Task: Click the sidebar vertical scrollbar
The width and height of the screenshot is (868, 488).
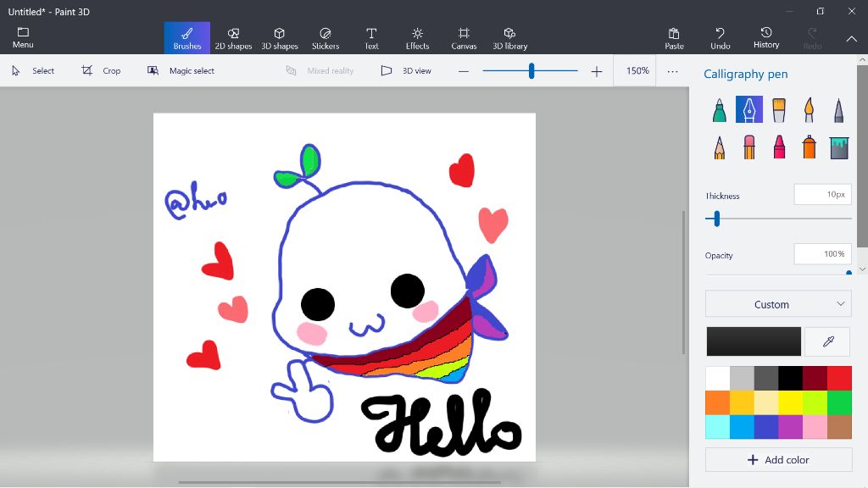Action: 862,157
